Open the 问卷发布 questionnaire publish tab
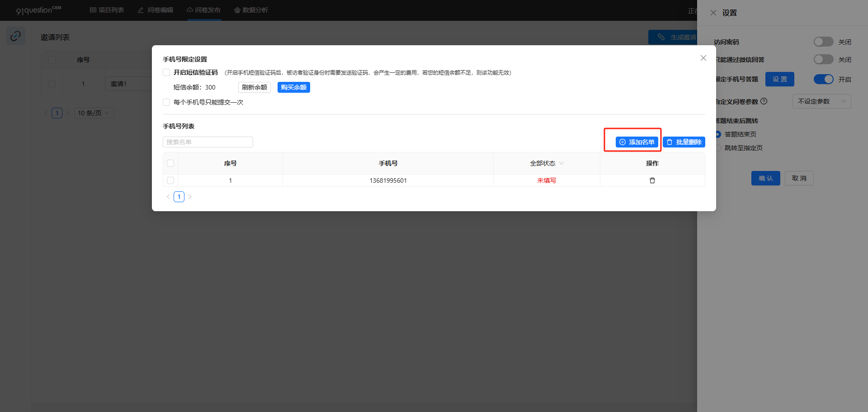This screenshot has width=868, height=412. (x=203, y=10)
